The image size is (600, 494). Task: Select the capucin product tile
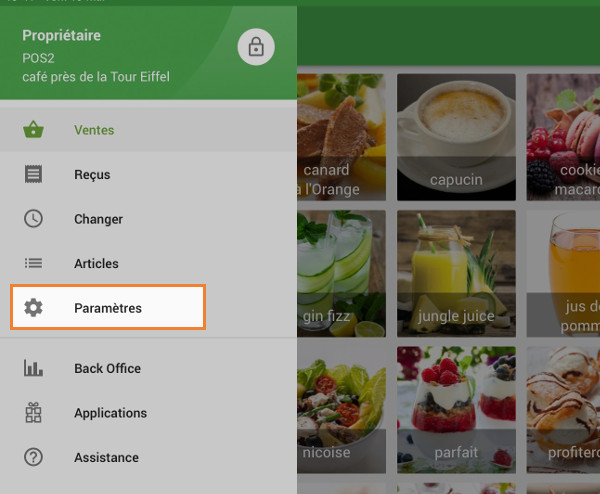tap(456, 137)
